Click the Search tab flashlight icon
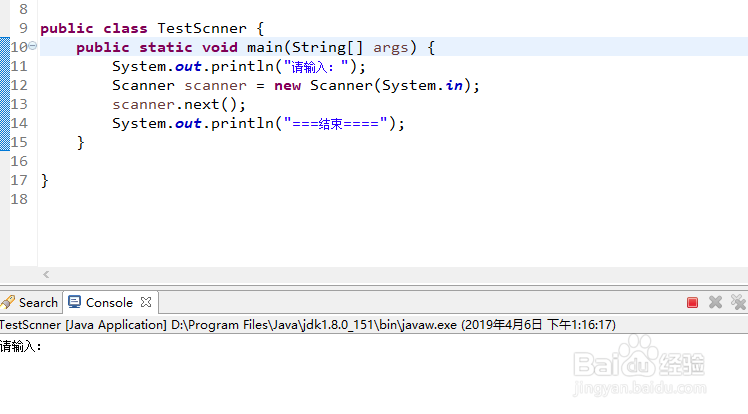The height and width of the screenshot is (414, 748). coord(8,302)
